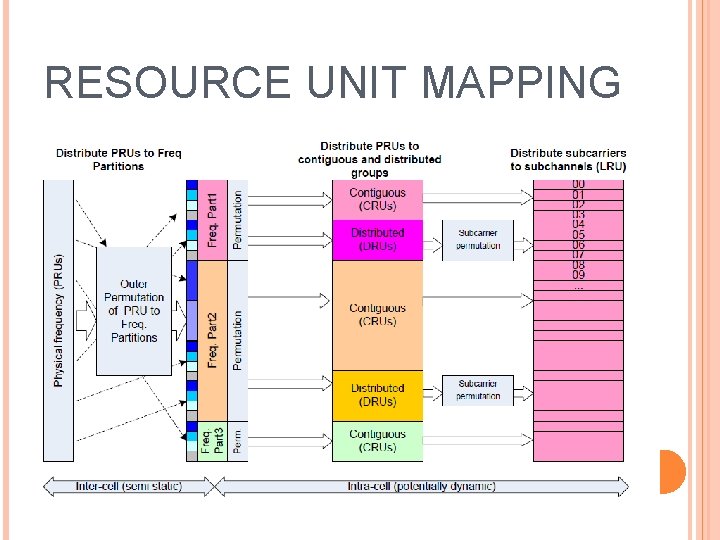Click lower "Subcarrier permutation" box by gold DRUs
This screenshot has height=540, width=720.
pyautogui.click(x=478, y=390)
